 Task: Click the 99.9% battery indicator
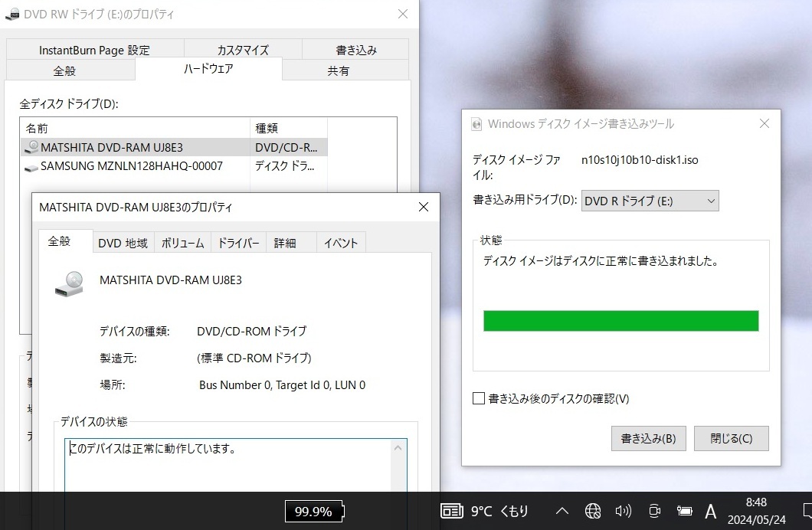tap(314, 512)
